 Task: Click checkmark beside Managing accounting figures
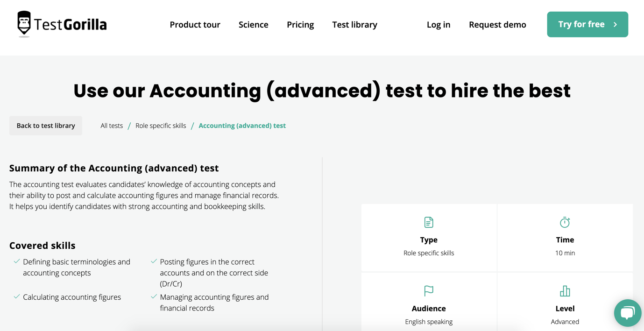[154, 296]
